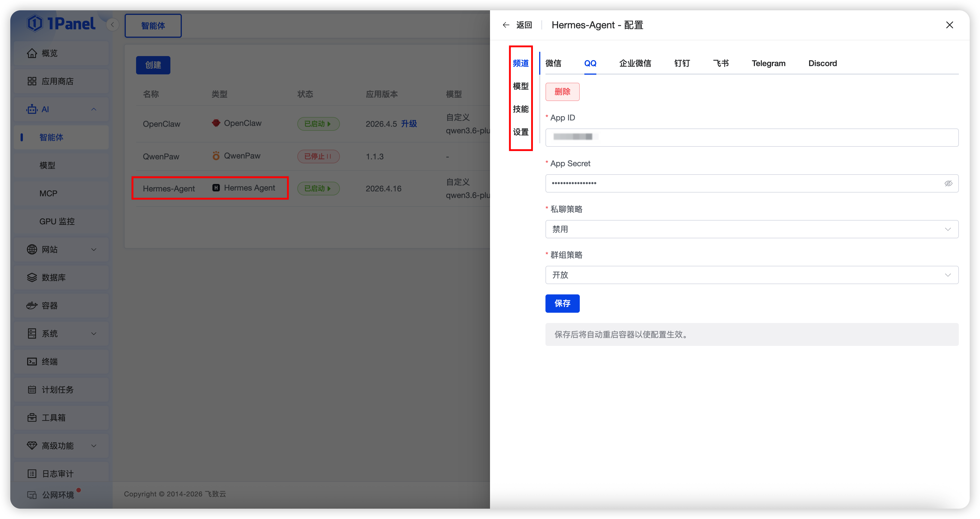Open the 概览 home icon
The width and height of the screenshot is (980, 519).
point(32,53)
